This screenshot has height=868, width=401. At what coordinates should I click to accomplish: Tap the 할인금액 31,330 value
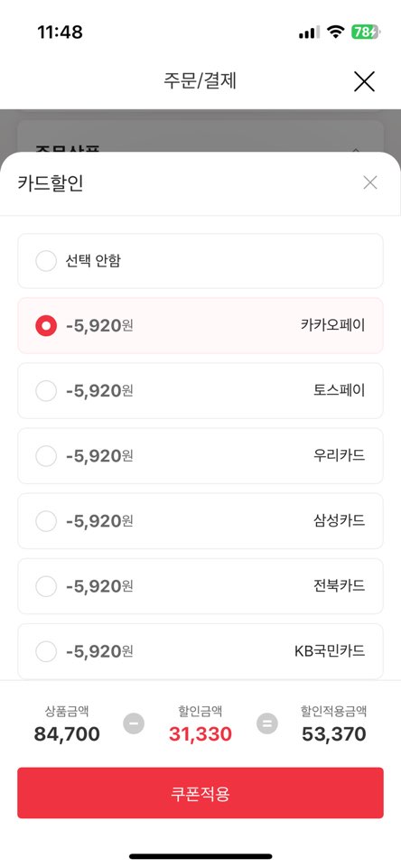click(x=200, y=734)
